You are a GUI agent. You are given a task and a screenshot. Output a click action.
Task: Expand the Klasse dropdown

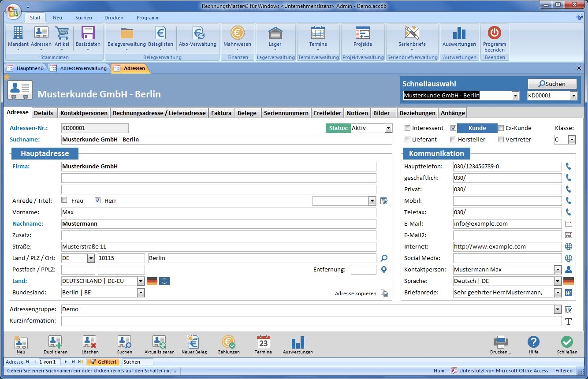[x=572, y=140]
